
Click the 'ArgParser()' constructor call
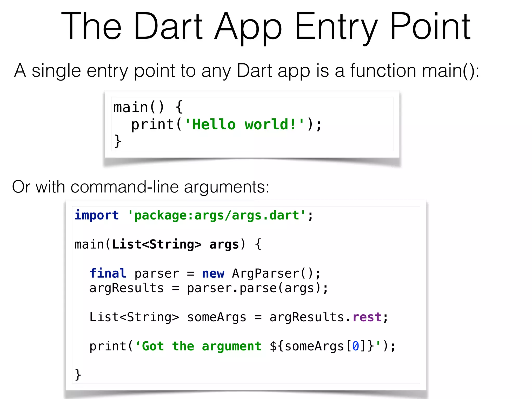tap(273, 274)
